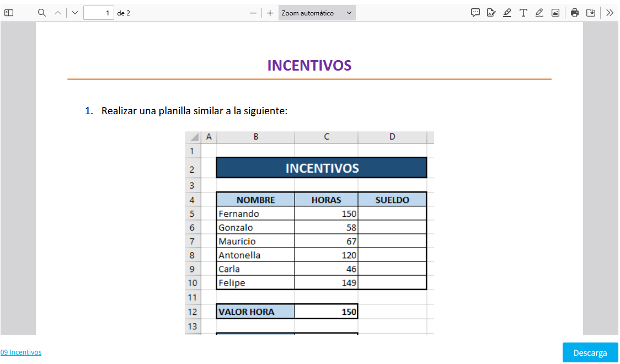Open the Zoom automático dropdown
This screenshot has width=620, height=364.
pos(317,13)
